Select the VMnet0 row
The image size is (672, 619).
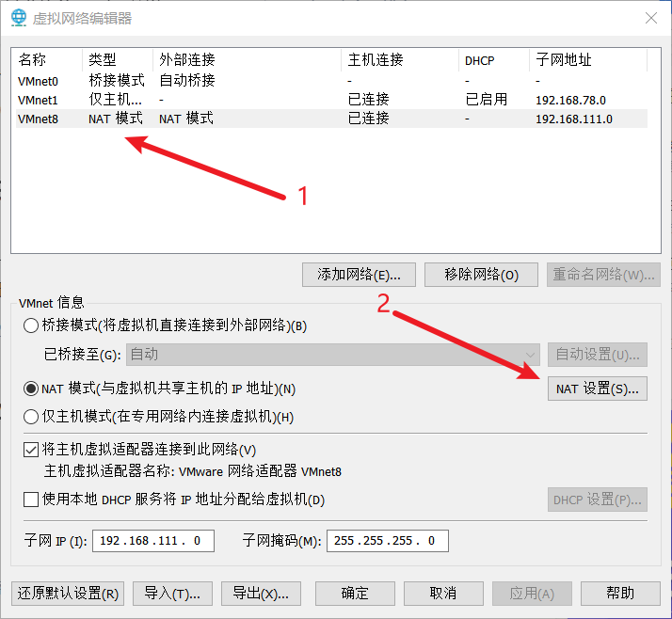(331, 81)
